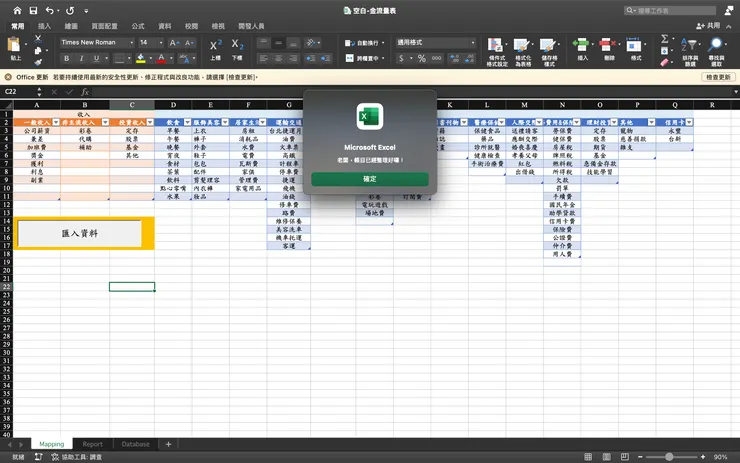Switch to the Report sheet tab
This screenshot has width=740, height=463.
[92, 444]
